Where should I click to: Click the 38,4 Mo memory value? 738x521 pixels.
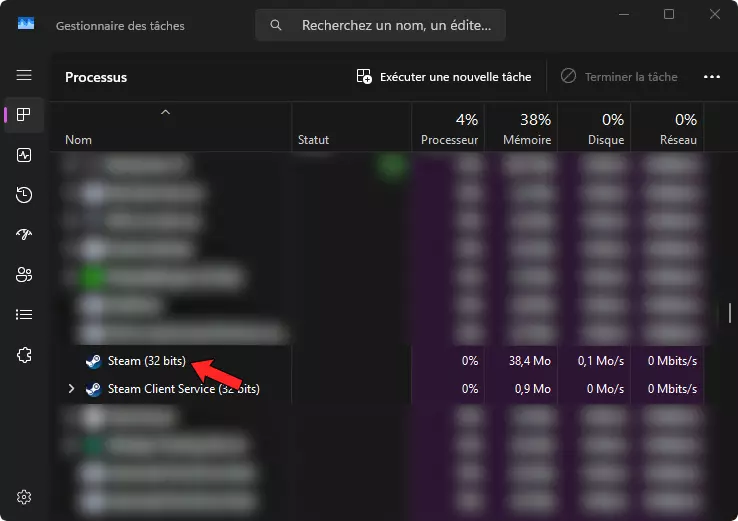(529, 361)
